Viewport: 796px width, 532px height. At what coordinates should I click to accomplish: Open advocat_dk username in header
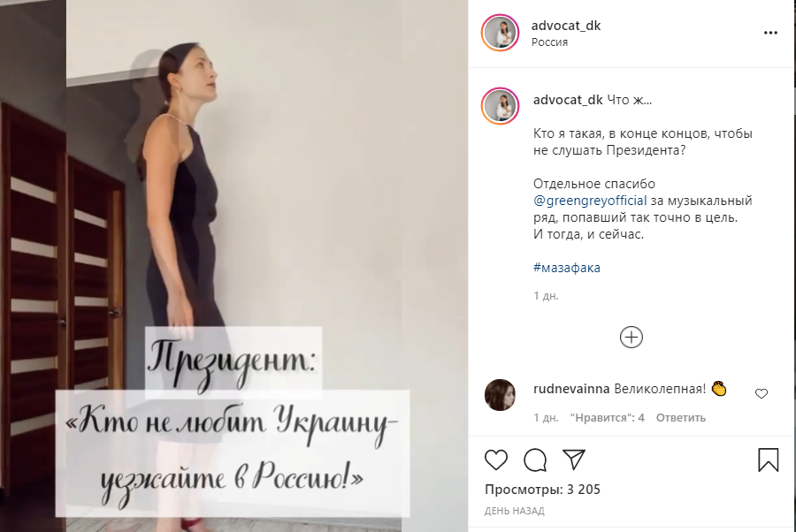pos(566,26)
